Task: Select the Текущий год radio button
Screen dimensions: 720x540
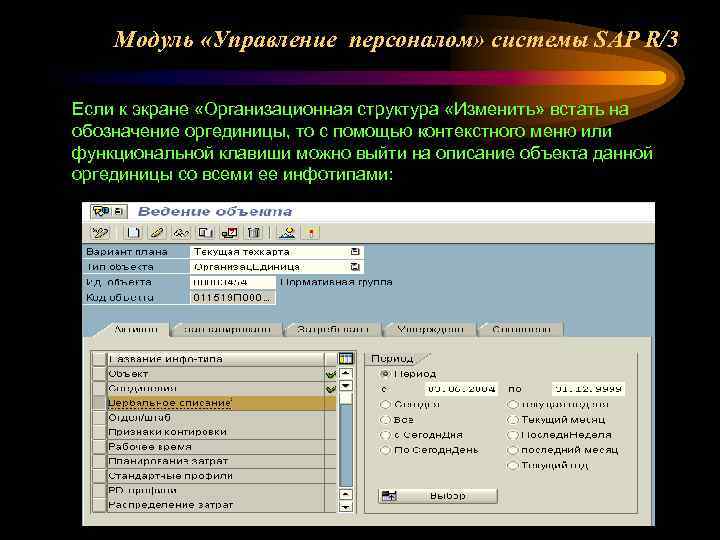Action: tap(512, 466)
